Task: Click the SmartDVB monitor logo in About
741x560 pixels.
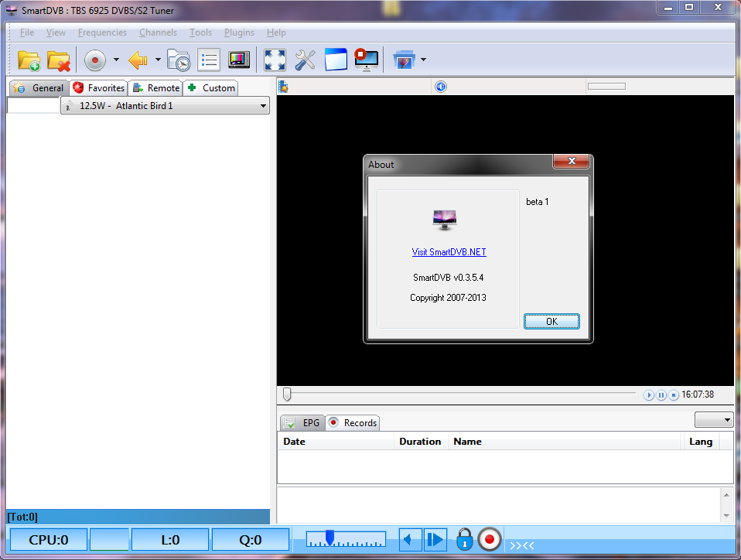Action: click(x=444, y=220)
